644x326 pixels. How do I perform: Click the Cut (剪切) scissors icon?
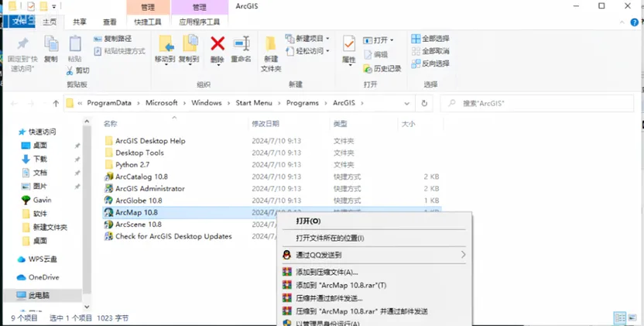70,70
